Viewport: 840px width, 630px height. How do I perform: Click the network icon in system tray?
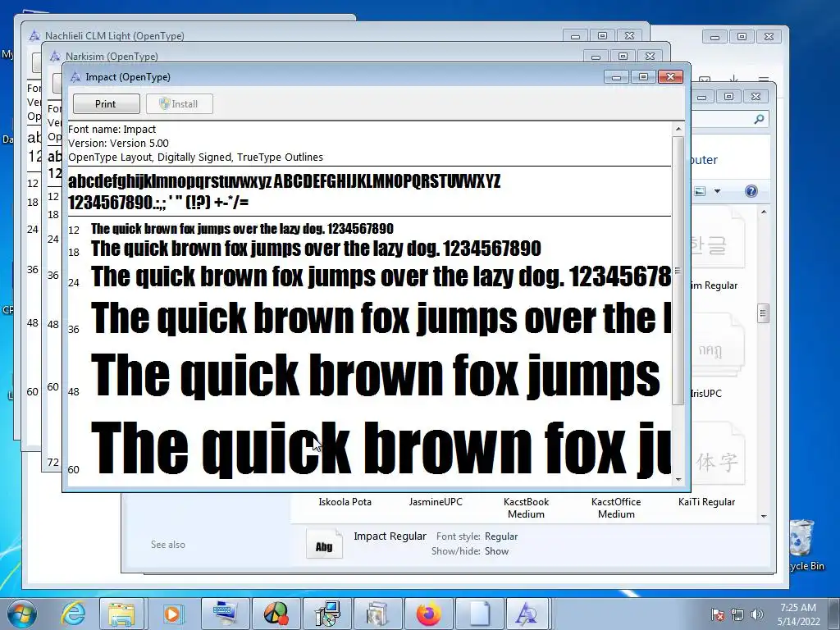point(737,614)
